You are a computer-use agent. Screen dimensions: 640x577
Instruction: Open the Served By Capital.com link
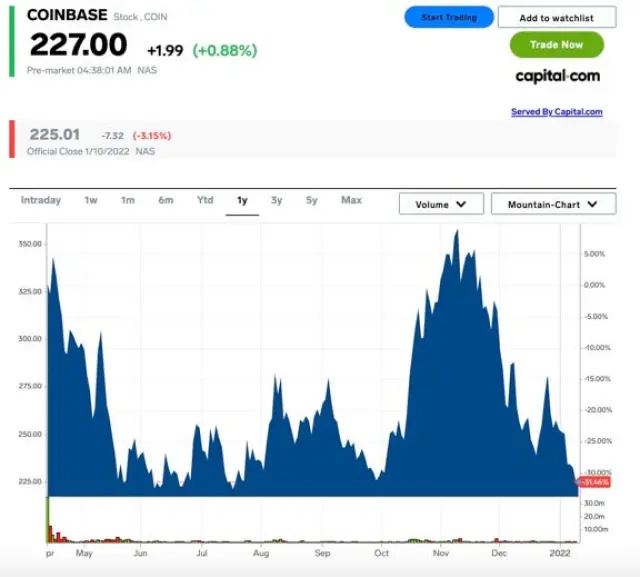[x=556, y=112]
